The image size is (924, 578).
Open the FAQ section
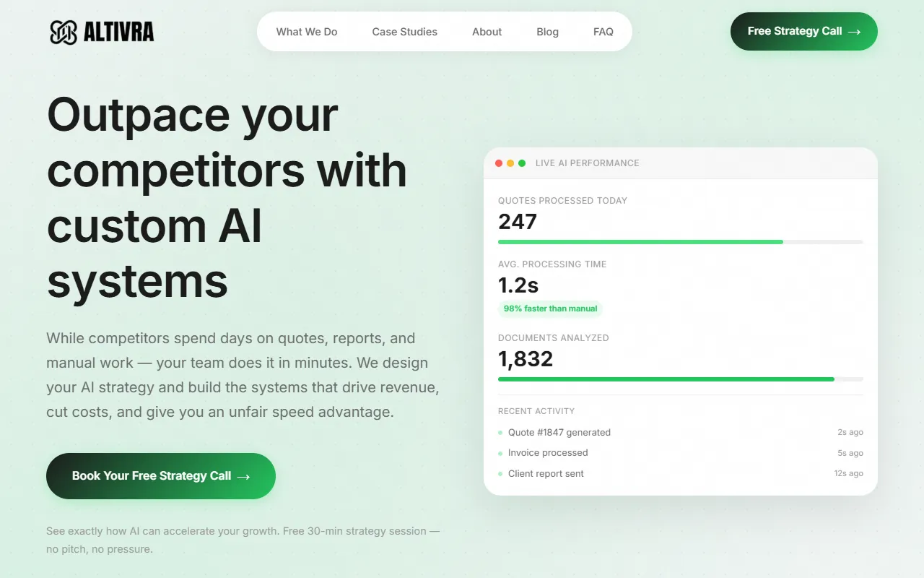click(603, 32)
